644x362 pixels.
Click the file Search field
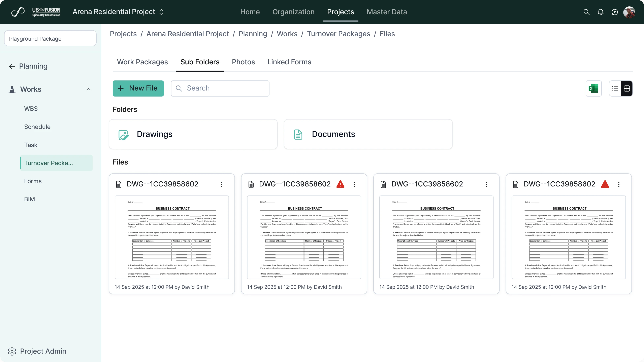point(225,88)
